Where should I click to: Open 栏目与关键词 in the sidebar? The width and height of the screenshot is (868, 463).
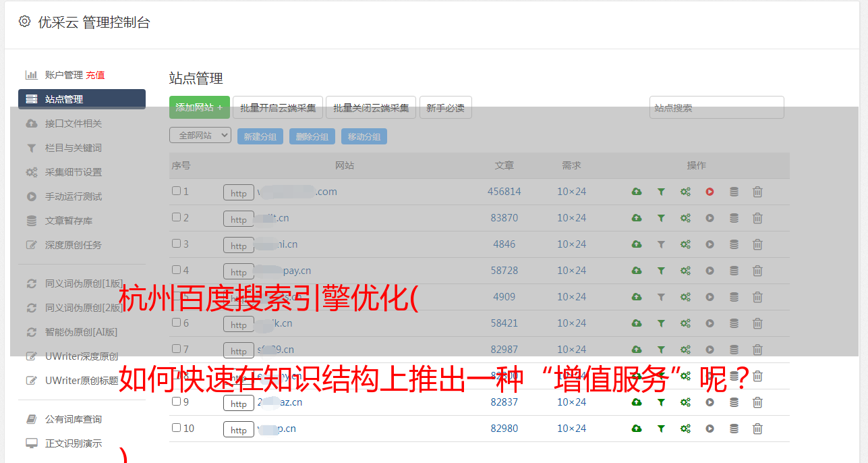click(x=74, y=148)
